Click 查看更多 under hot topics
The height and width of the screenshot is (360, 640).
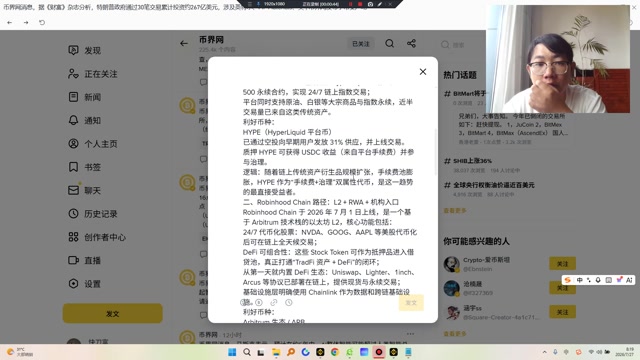coord(455,211)
